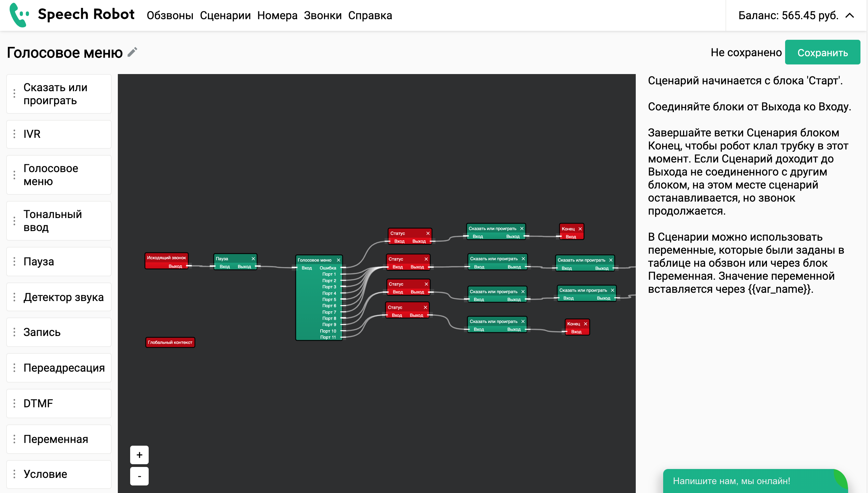Screen dimensions: 868x493
Task: Click the Голосовое меню scenario title text
Action: tap(65, 52)
